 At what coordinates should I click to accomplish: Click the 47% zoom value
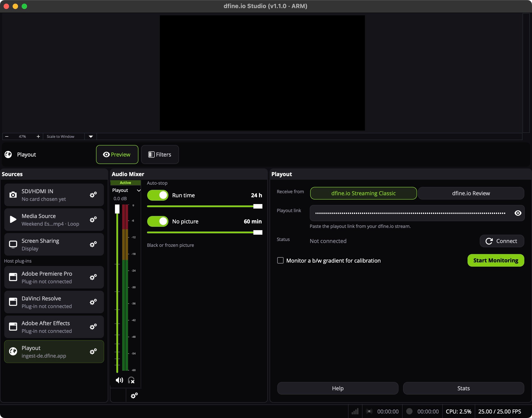coord(22,136)
